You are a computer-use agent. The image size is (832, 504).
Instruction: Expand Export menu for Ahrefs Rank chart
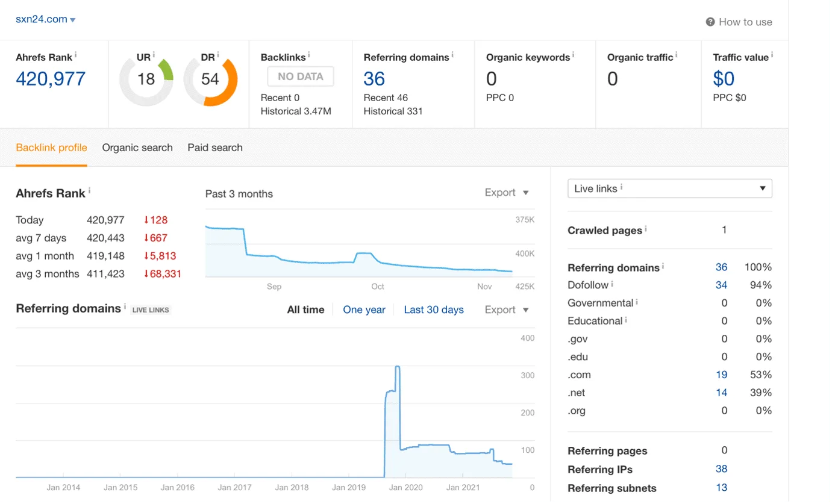click(507, 193)
